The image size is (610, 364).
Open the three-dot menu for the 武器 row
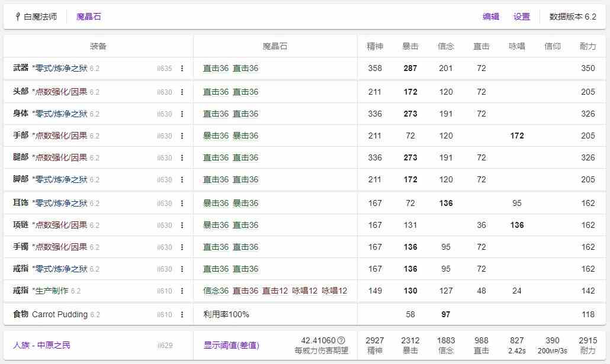pos(182,69)
